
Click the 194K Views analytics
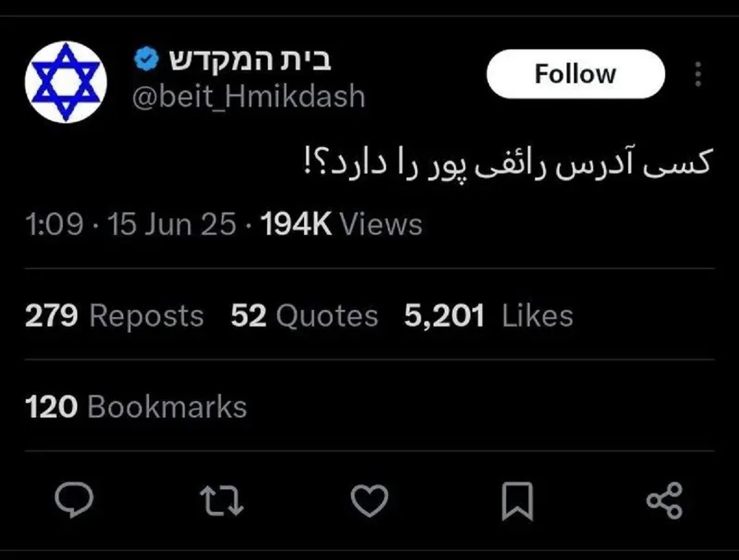[342, 225]
